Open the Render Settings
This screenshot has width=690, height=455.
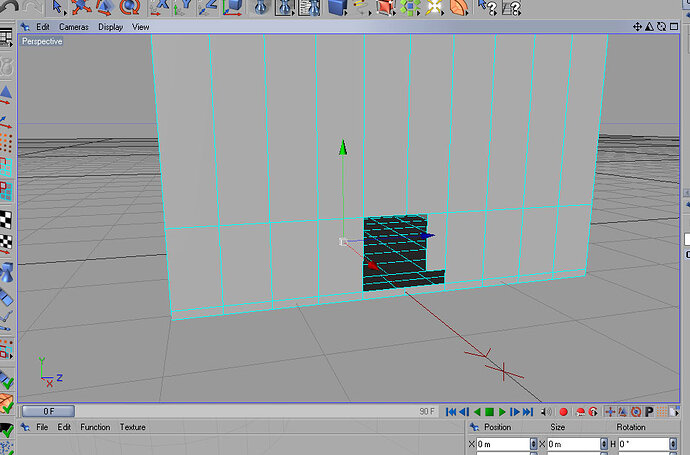(309, 7)
